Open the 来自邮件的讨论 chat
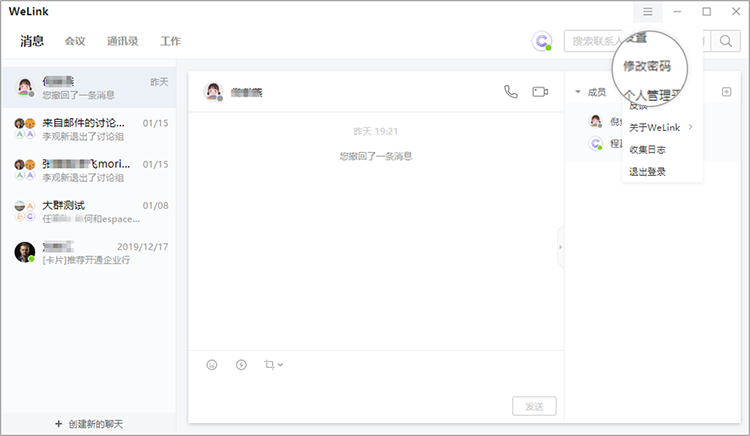The width and height of the screenshot is (750, 436). click(89, 129)
